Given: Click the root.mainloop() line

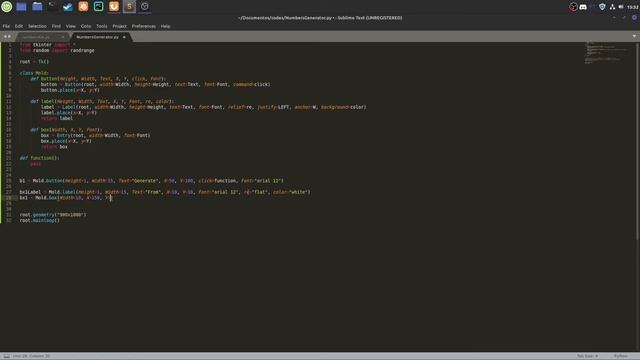Looking at the screenshot, I should point(40,220).
